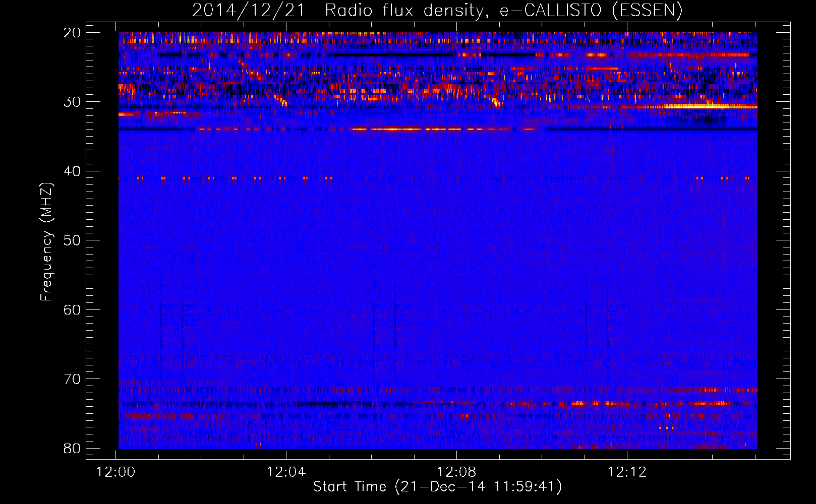Screen dimensions: 816x504
Task: Click the 40 MHz frequency tick label
Action: tap(72, 171)
